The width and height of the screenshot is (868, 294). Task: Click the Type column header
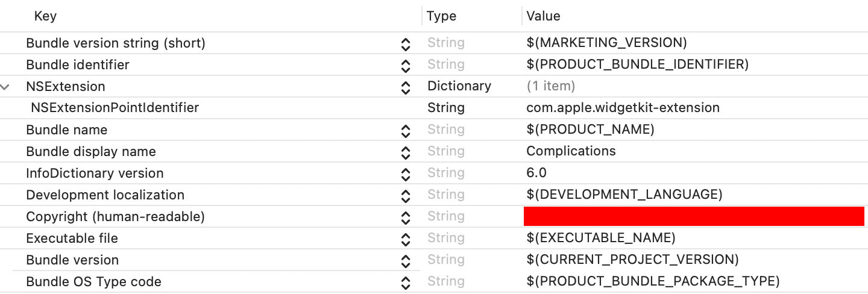tap(441, 16)
